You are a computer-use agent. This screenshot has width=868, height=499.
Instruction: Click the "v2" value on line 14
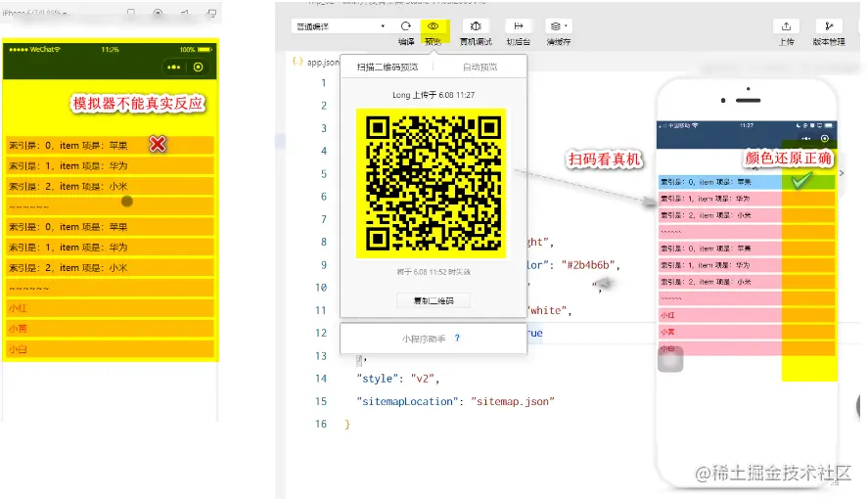[x=423, y=379]
